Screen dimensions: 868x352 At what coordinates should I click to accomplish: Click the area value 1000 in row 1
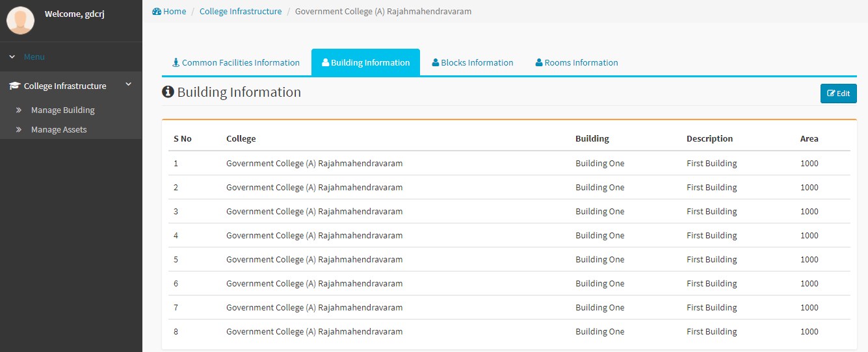pos(809,164)
